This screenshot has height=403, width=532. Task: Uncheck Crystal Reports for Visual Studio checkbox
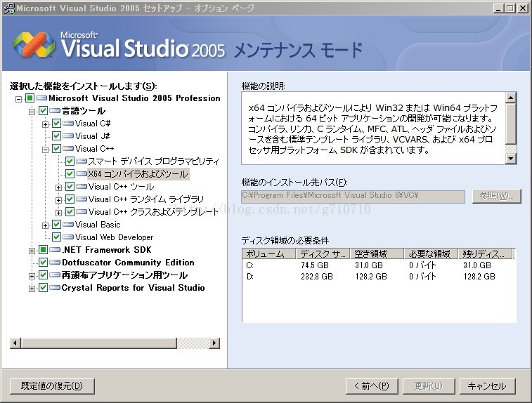(43, 288)
